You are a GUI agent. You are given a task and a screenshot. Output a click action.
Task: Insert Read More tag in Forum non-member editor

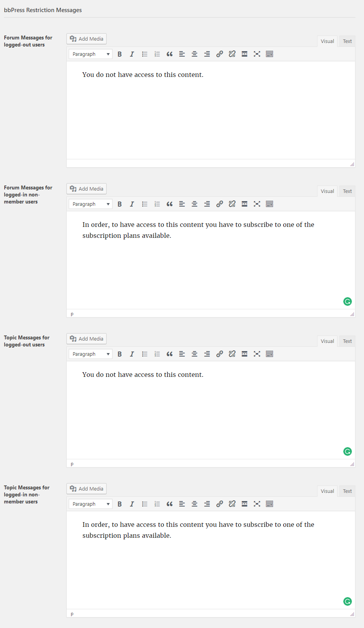(x=244, y=204)
